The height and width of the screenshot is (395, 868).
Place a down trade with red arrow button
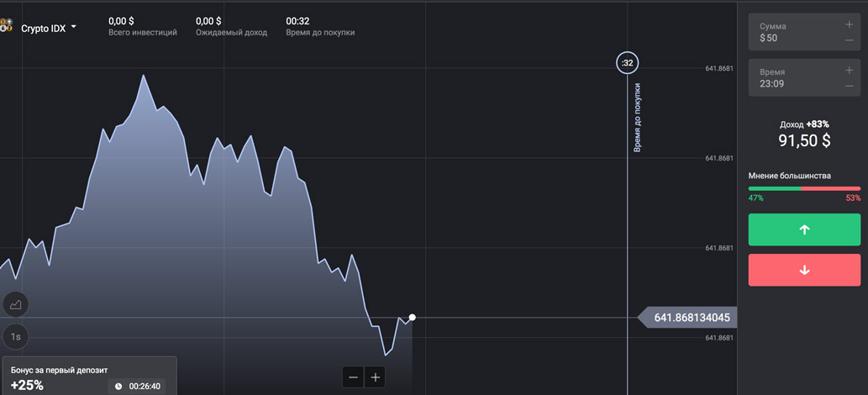pos(804,270)
